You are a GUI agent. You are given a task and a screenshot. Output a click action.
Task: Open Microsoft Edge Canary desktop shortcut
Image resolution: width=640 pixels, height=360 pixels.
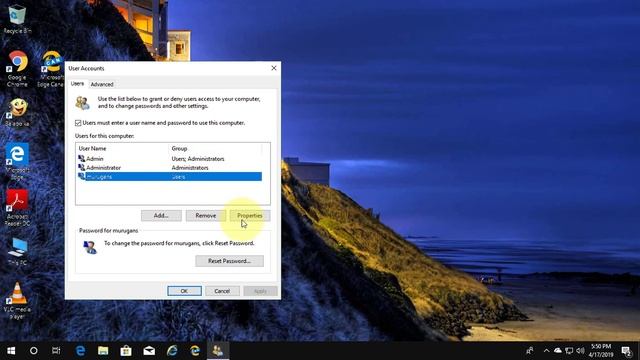pyautogui.click(x=51, y=69)
